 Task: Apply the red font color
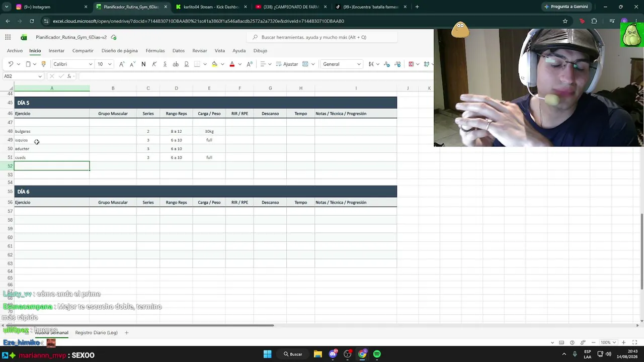232,64
